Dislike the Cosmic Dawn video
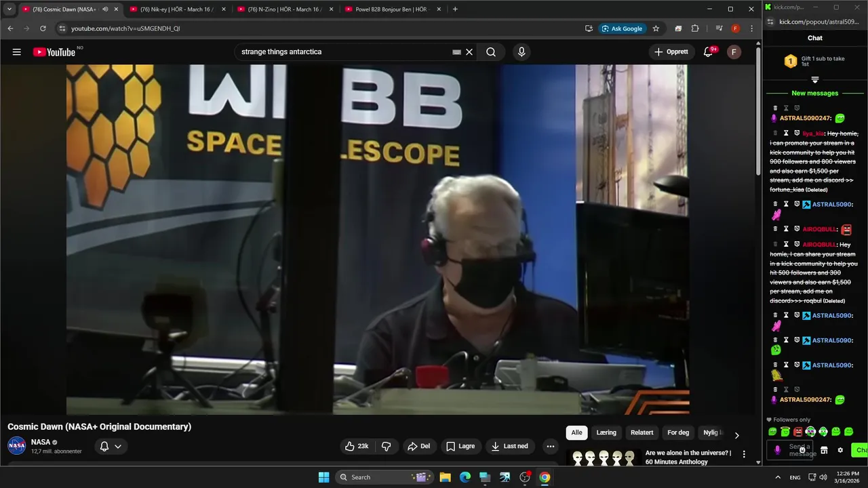The height and width of the screenshot is (488, 868). coord(386,446)
